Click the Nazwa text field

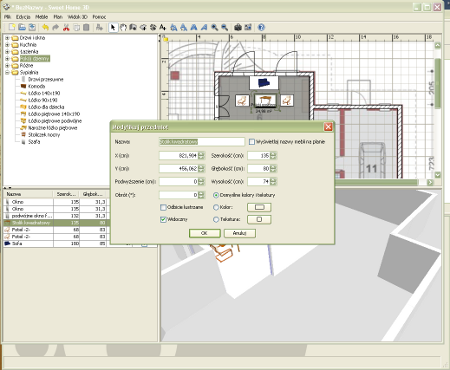coord(201,142)
